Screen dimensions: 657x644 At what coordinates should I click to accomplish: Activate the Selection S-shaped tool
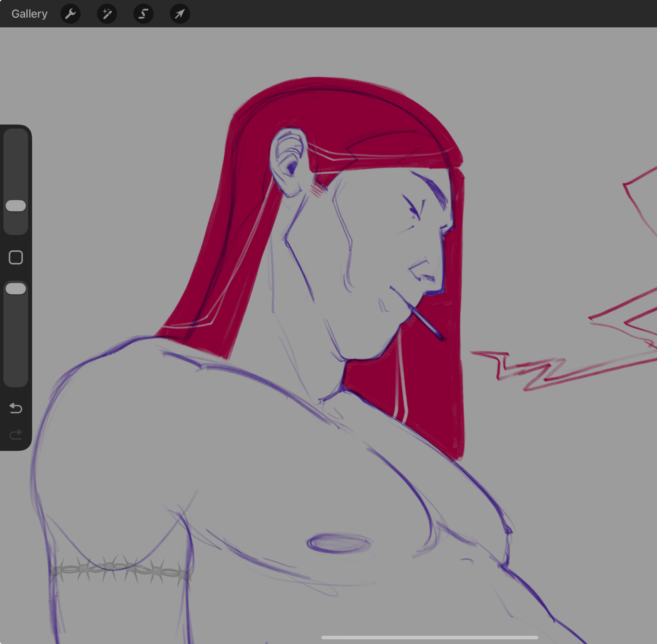[x=144, y=14]
